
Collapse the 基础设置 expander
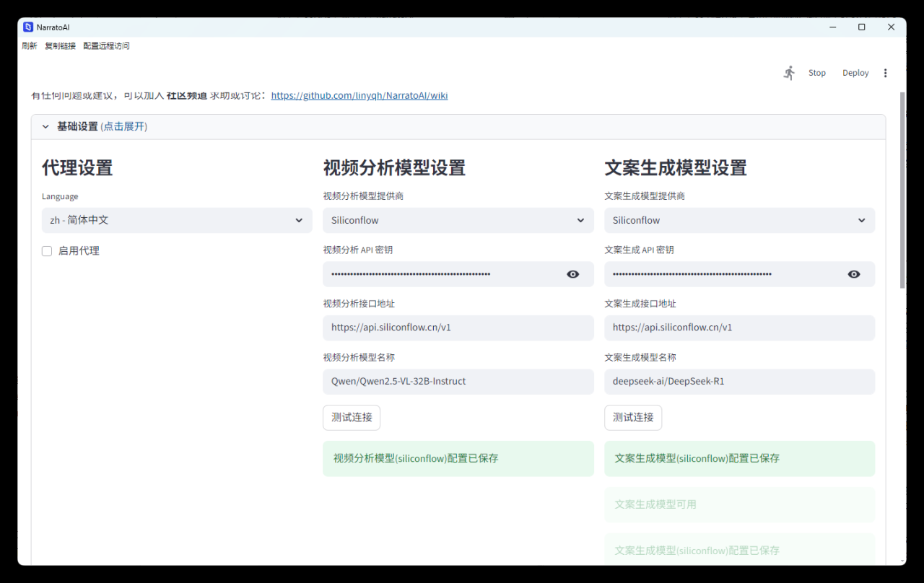click(x=45, y=126)
